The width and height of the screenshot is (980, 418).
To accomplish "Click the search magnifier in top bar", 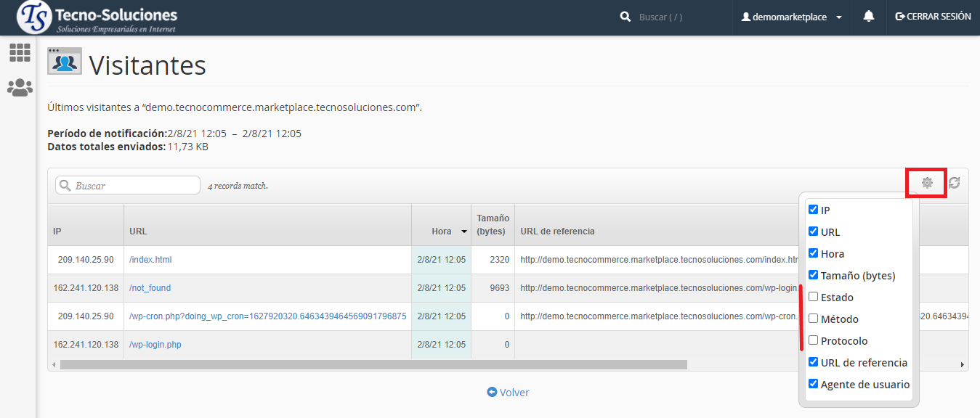I will tap(625, 17).
